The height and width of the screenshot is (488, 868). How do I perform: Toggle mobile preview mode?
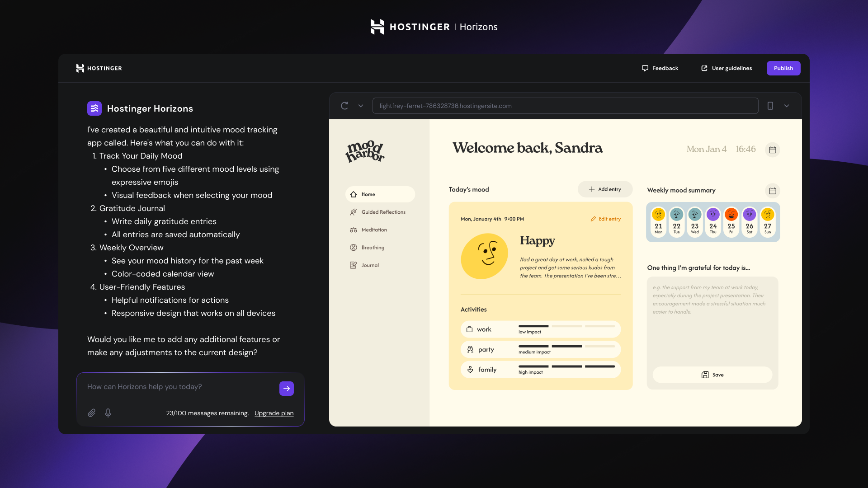click(770, 105)
